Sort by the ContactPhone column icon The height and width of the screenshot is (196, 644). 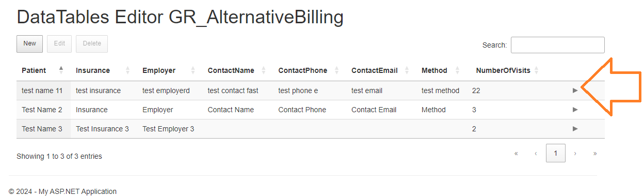[x=337, y=70]
